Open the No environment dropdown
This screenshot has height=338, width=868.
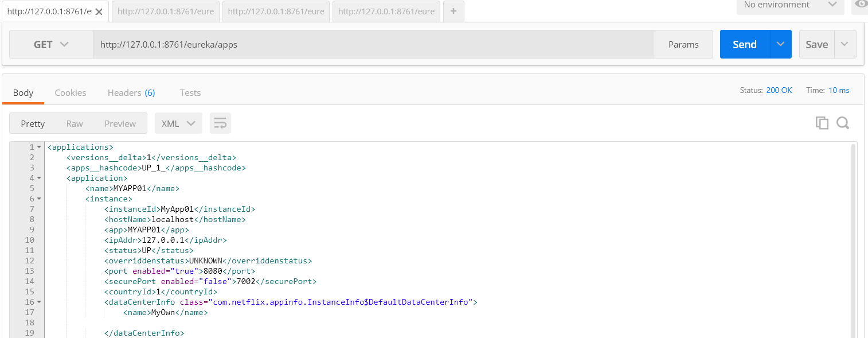(x=791, y=5)
